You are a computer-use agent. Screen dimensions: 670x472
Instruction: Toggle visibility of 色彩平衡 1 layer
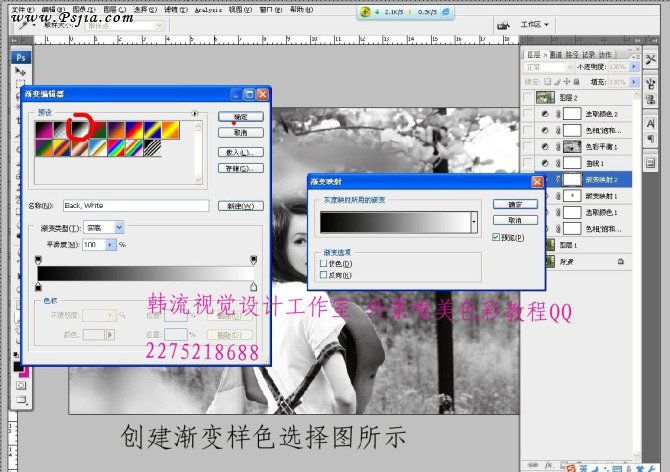pyautogui.click(x=529, y=147)
